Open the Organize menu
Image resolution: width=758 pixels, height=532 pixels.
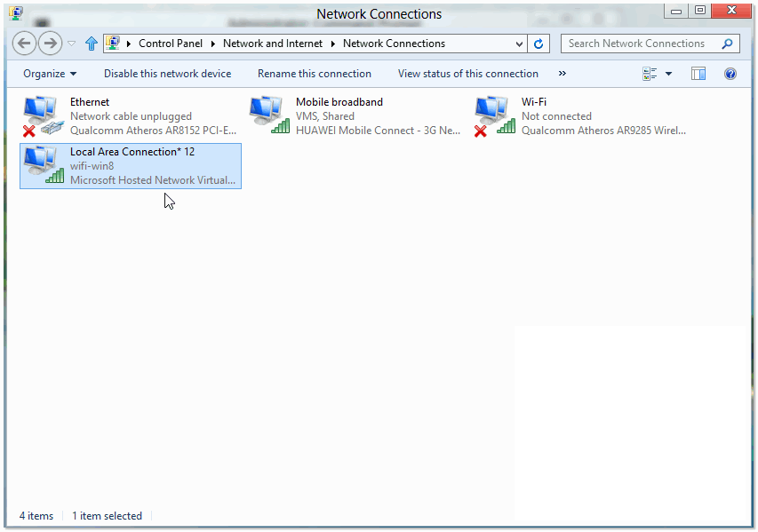tap(50, 74)
